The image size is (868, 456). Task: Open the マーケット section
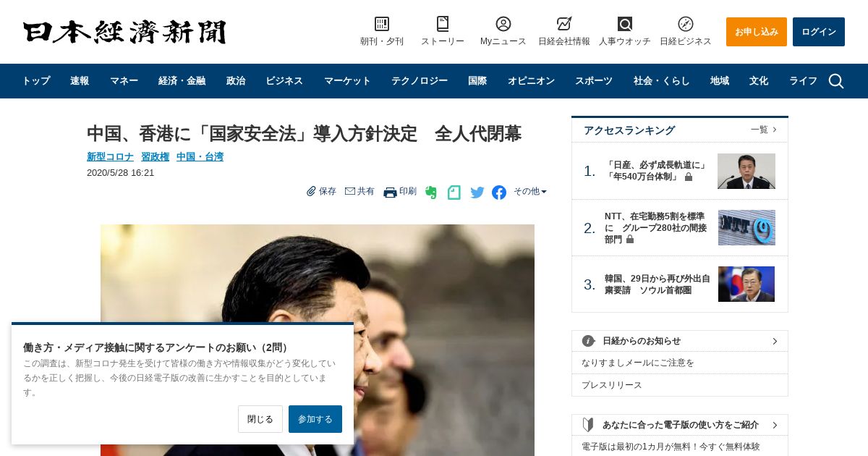tap(347, 81)
